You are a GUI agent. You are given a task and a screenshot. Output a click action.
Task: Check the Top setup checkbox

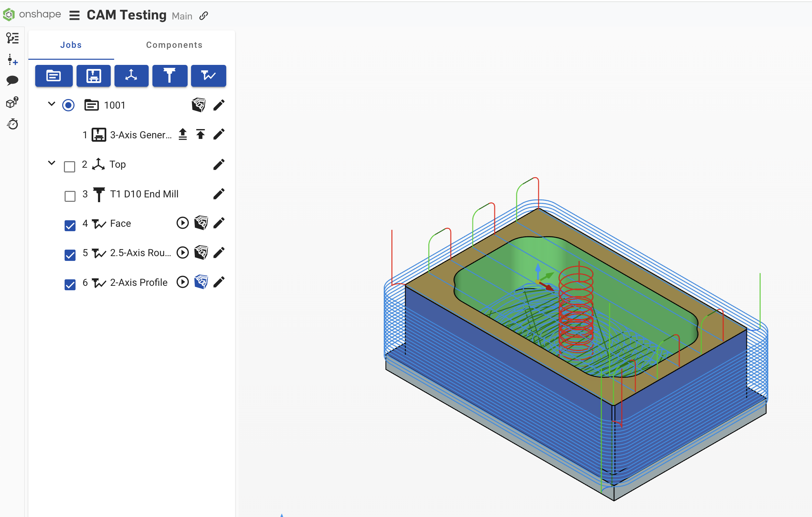click(70, 167)
